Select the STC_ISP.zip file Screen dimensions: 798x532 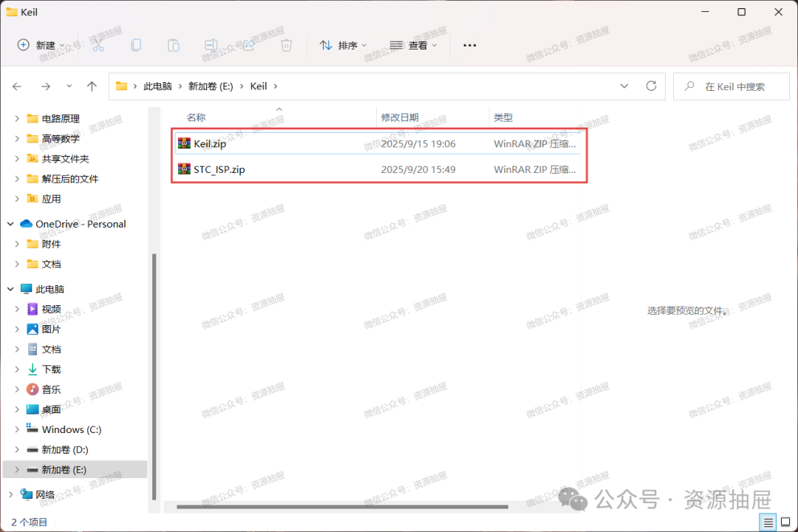378,169
